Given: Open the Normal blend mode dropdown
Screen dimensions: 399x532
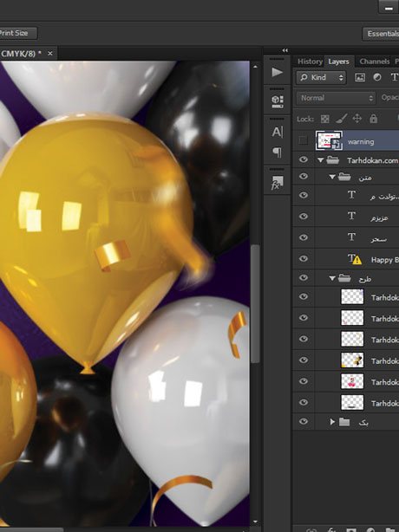Looking at the screenshot, I should 336,98.
